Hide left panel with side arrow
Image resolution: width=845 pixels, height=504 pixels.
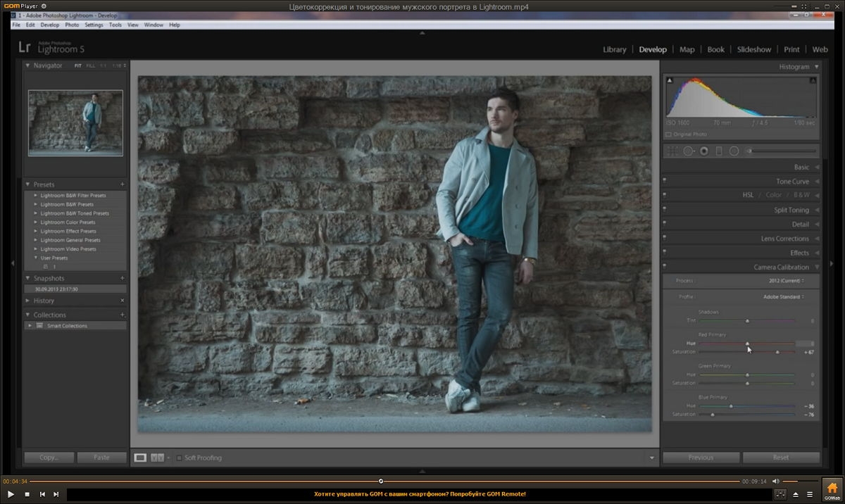click(12, 263)
